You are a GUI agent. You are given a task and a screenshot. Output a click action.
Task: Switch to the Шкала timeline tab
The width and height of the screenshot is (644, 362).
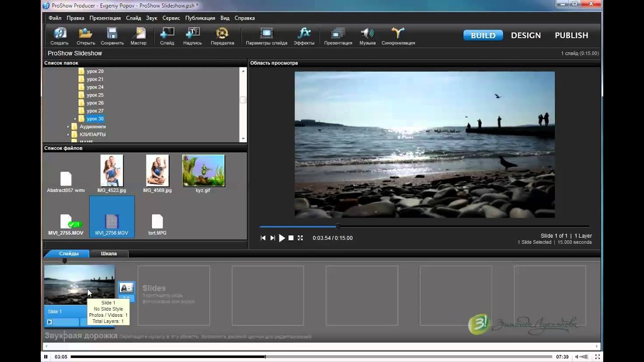coord(109,253)
